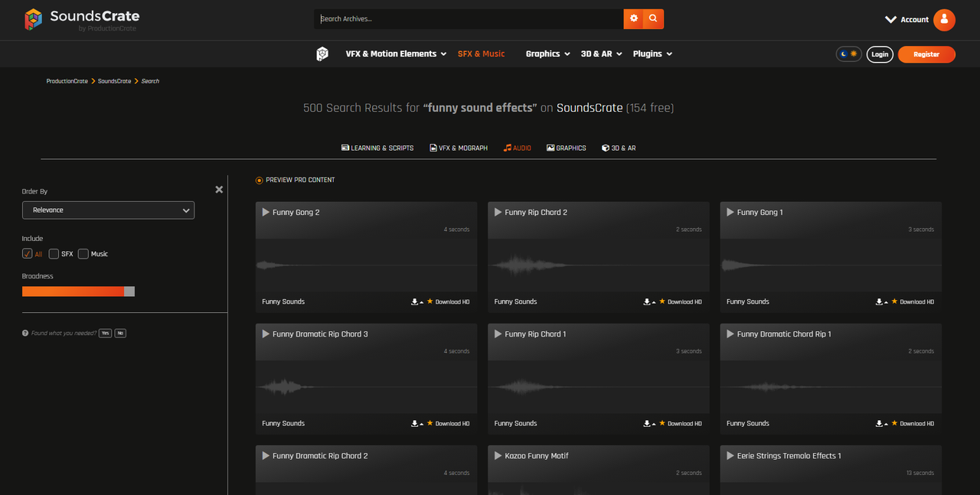Play the Funny Rip Chord 1 sound
This screenshot has height=495, width=980.
498,334
